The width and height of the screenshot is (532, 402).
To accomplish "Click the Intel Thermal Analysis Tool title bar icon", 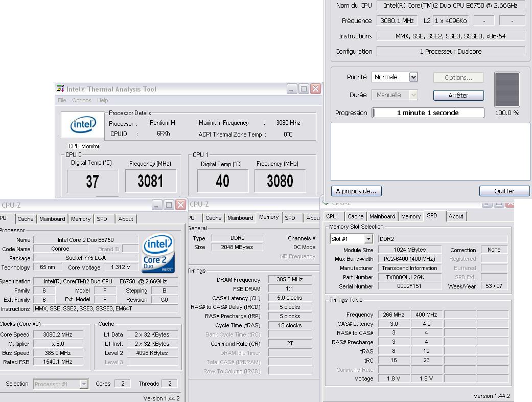I will (60, 88).
